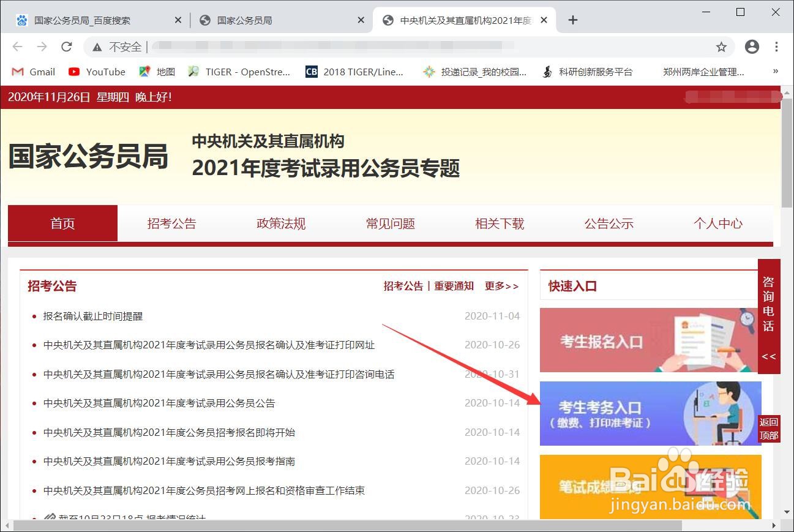Click the browser back arrow
794x532 pixels.
[x=17, y=47]
